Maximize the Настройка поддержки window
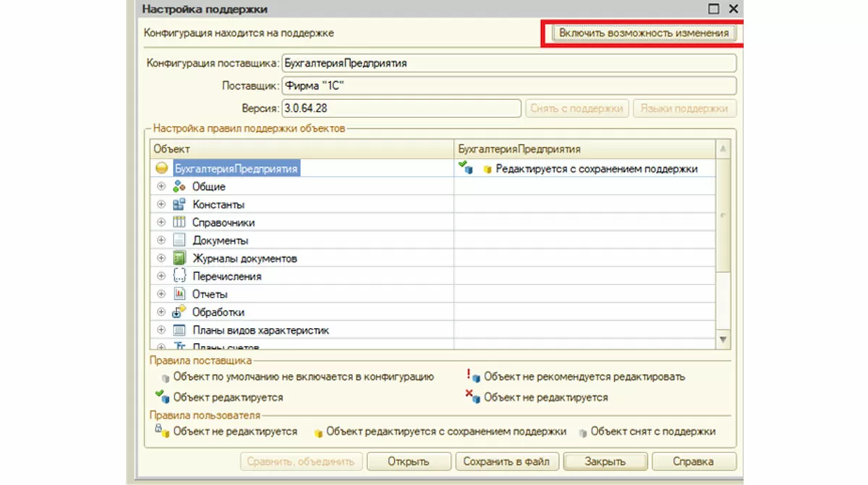This screenshot has height=485, width=868. point(715,9)
